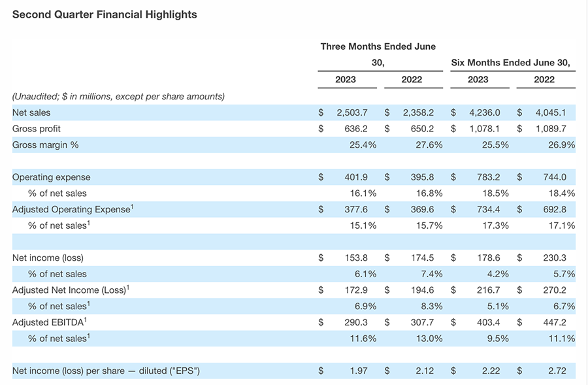The height and width of the screenshot is (385, 588).
Task: Click the Adjusted Operating Expense row label
Action: (73, 209)
